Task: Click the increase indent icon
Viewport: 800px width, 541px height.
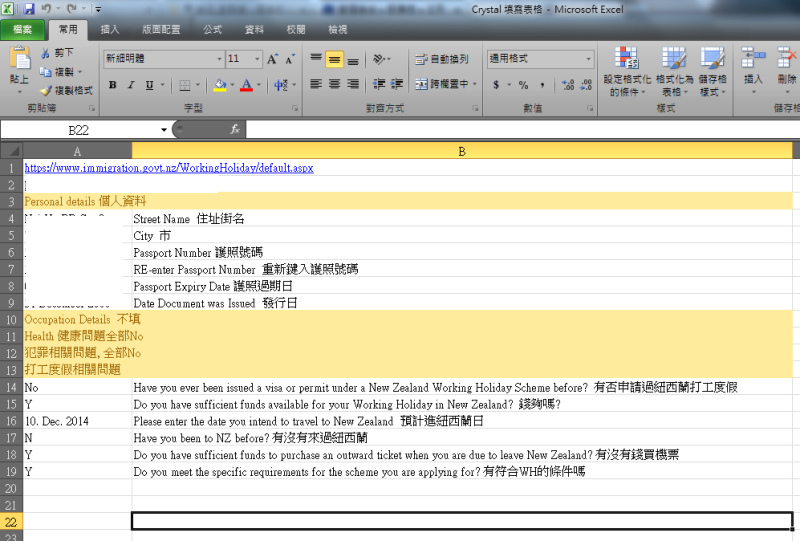Action: click(397, 84)
